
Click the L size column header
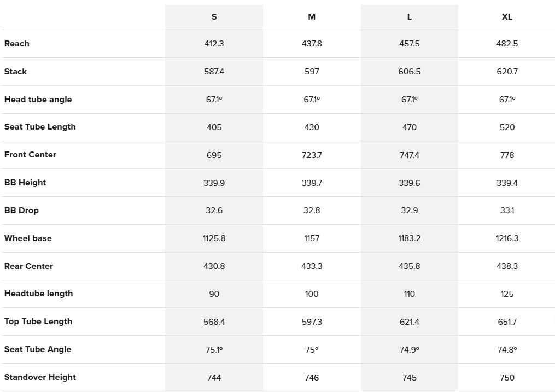click(410, 17)
